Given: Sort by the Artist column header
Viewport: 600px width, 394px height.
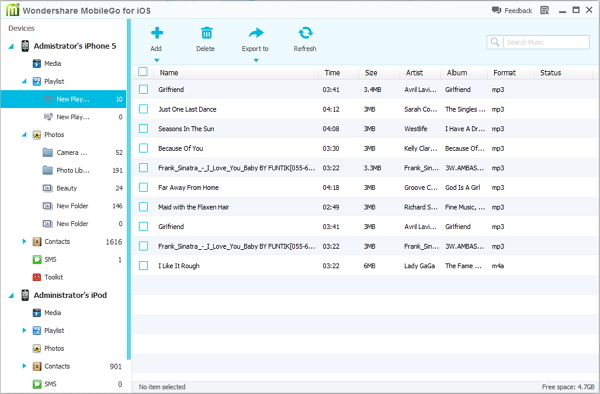Looking at the screenshot, I should [414, 73].
